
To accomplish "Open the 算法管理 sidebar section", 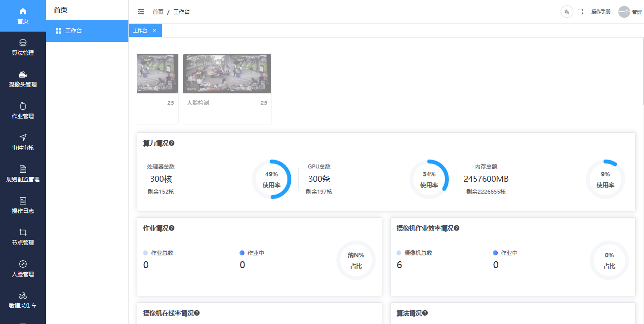I will click(23, 47).
